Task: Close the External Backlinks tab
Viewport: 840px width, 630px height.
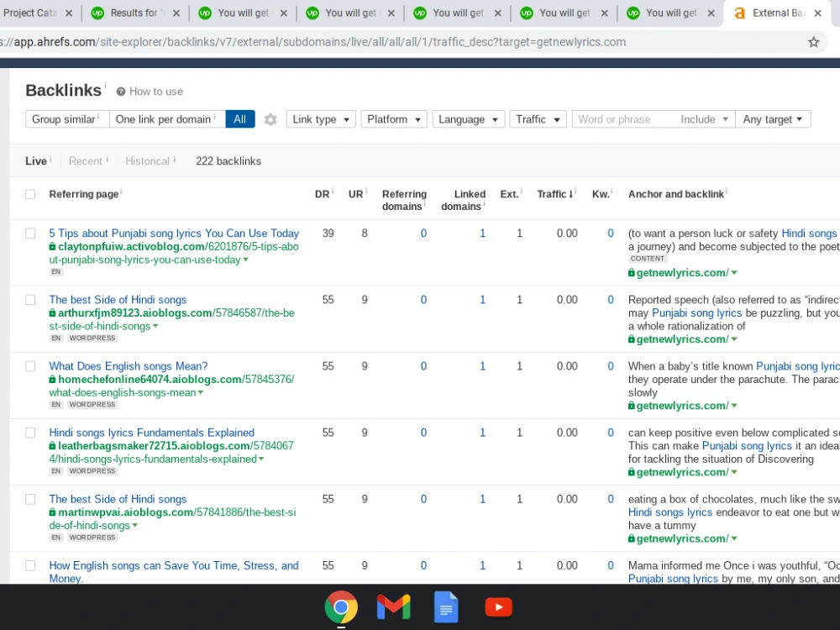Action: point(817,13)
